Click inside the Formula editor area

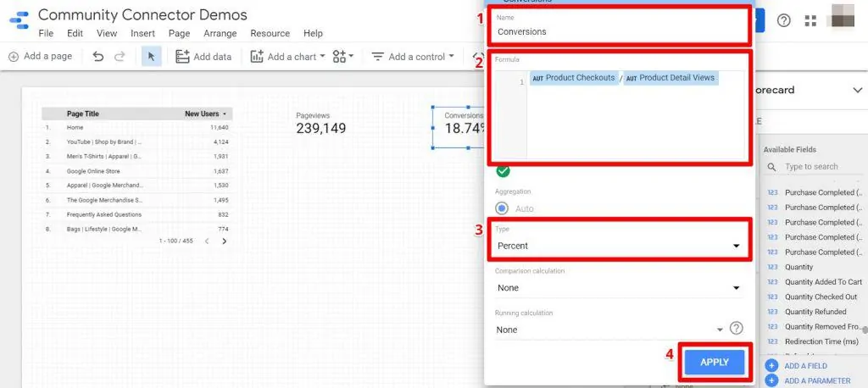click(636, 114)
